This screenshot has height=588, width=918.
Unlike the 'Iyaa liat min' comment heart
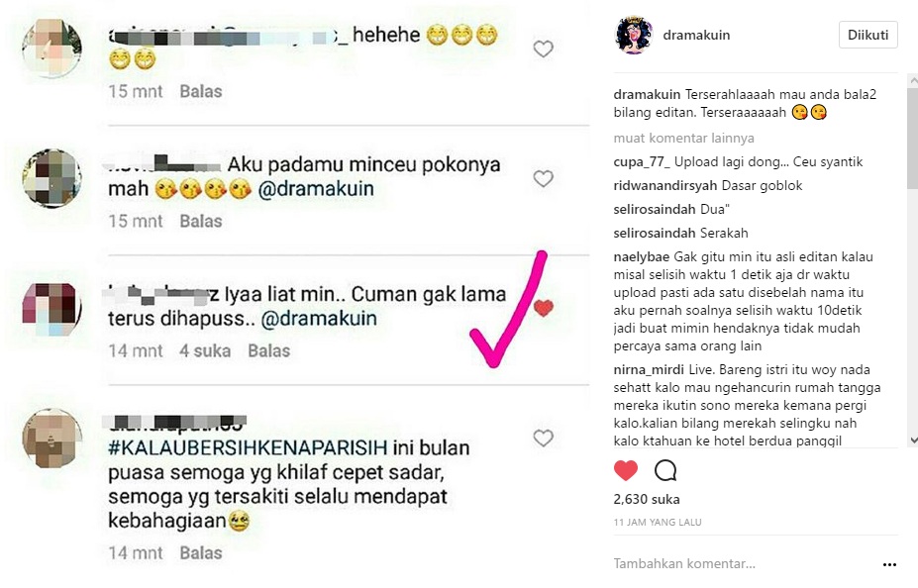pyautogui.click(x=544, y=308)
